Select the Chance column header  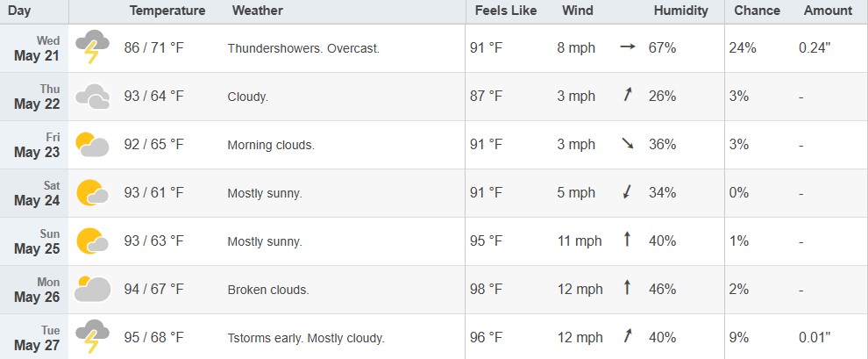[757, 11]
